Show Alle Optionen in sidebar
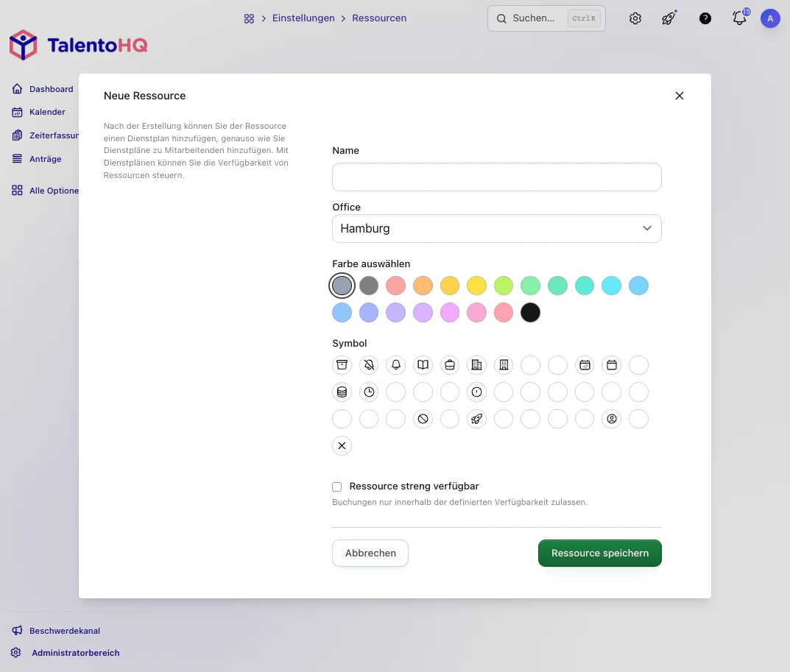790x672 pixels. (45, 191)
